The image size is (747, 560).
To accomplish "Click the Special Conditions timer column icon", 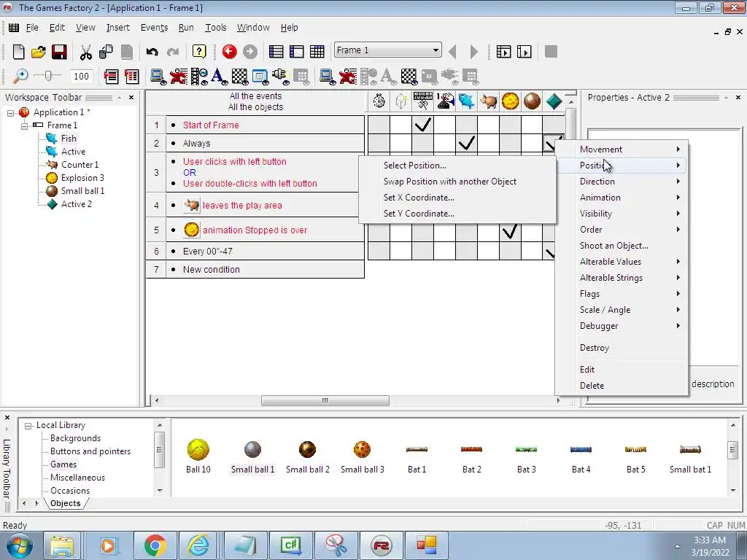I will (x=379, y=101).
